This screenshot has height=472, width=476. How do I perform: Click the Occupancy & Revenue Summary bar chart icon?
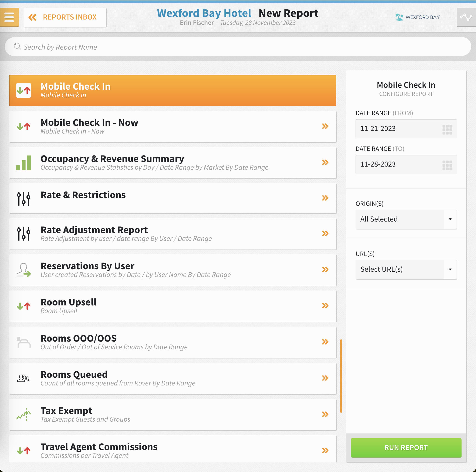click(x=24, y=163)
